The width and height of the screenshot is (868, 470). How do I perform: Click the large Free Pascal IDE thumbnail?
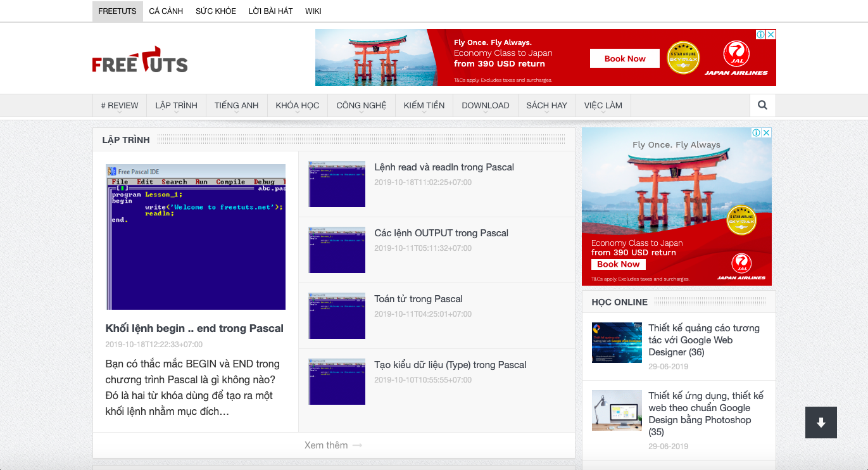(196, 237)
